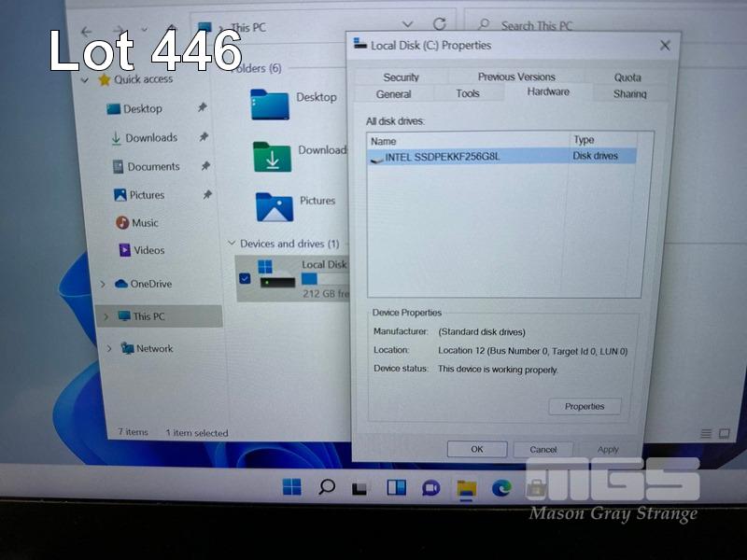The width and height of the screenshot is (747, 560).
Task: Open the address bar history dropdown
Action: click(407, 25)
